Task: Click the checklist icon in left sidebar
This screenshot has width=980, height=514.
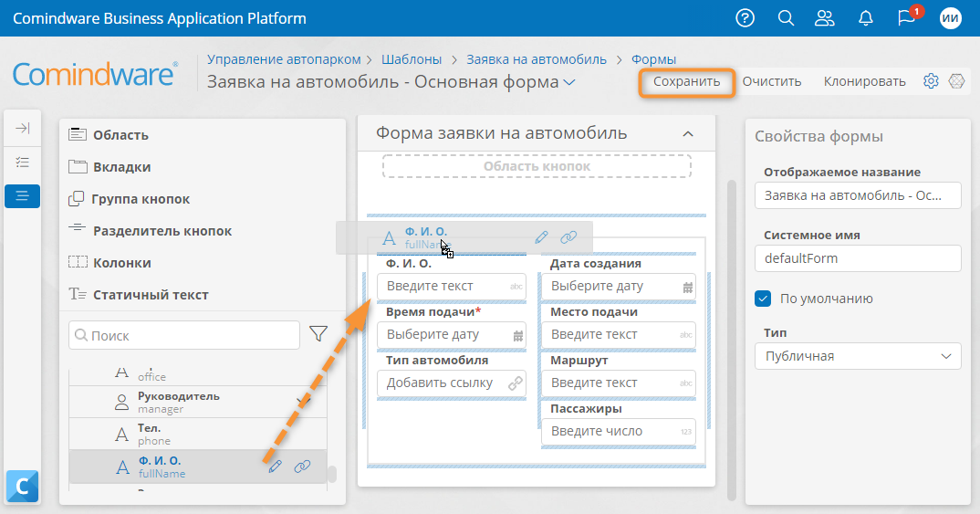Action: pos(23,162)
